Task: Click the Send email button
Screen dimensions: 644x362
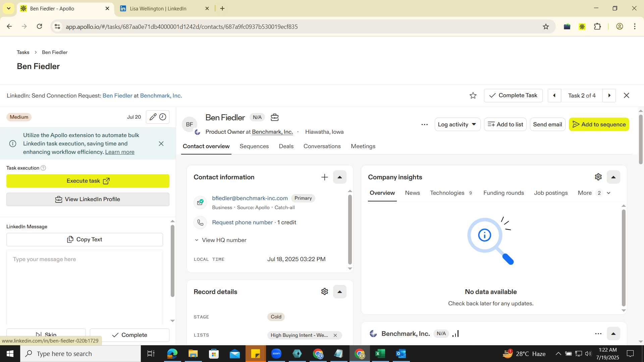Action: pos(547,124)
